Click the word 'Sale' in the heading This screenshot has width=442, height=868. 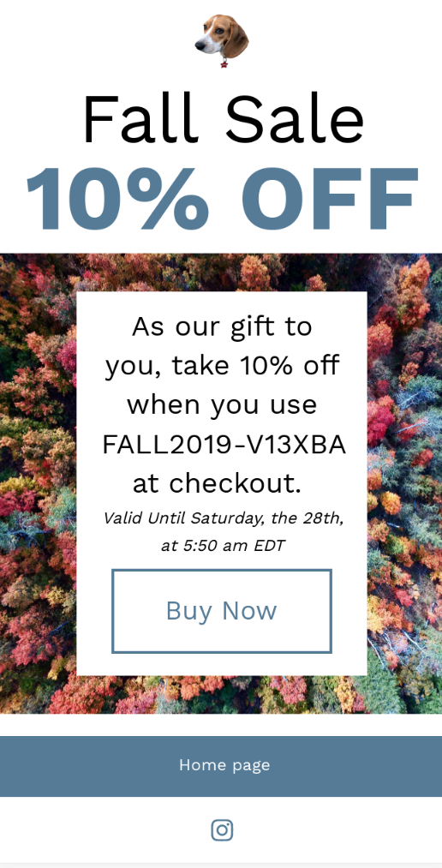(x=295, y=119)
